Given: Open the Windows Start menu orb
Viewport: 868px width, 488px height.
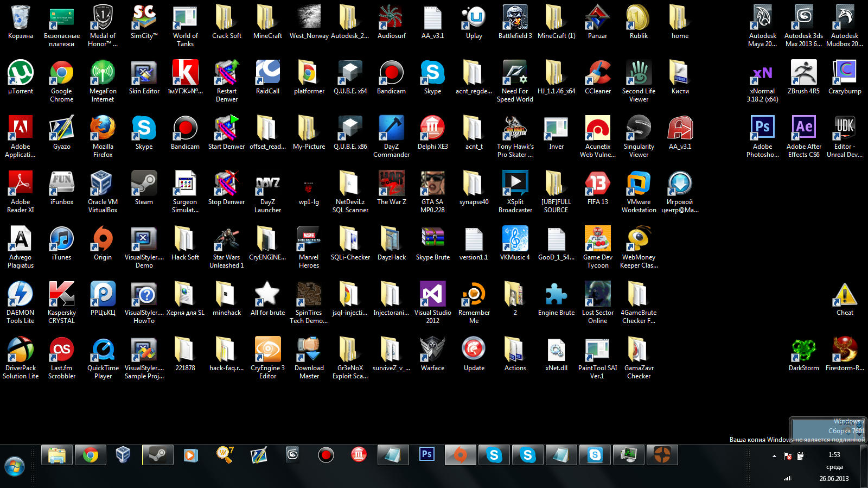Looking at the screenshot, I should [15, 466].
